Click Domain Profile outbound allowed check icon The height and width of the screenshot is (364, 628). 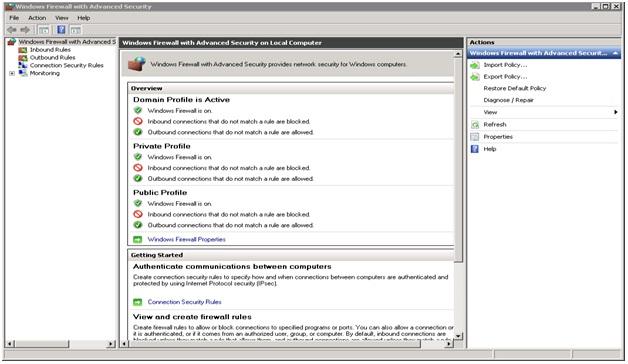[x=138, y=132]
